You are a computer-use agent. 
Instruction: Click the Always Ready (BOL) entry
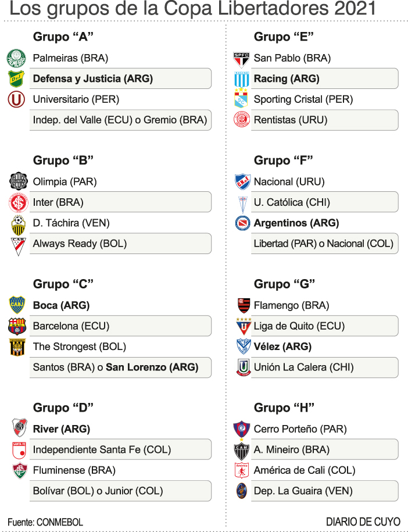(119, 244)
